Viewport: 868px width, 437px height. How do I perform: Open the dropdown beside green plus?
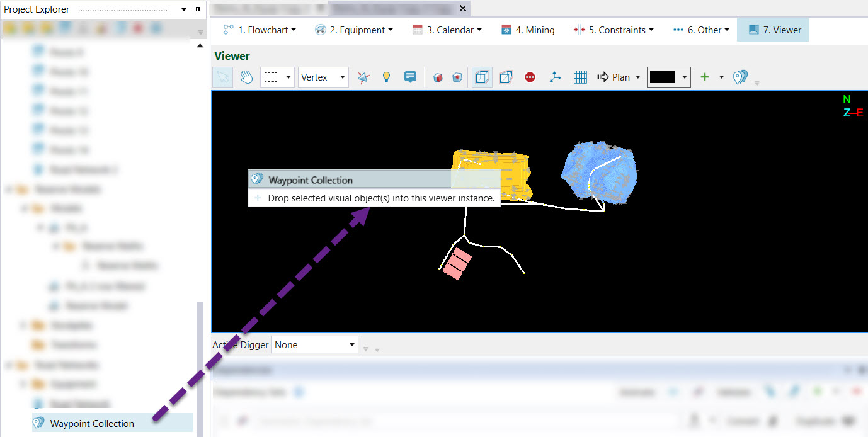coord(721,77)
